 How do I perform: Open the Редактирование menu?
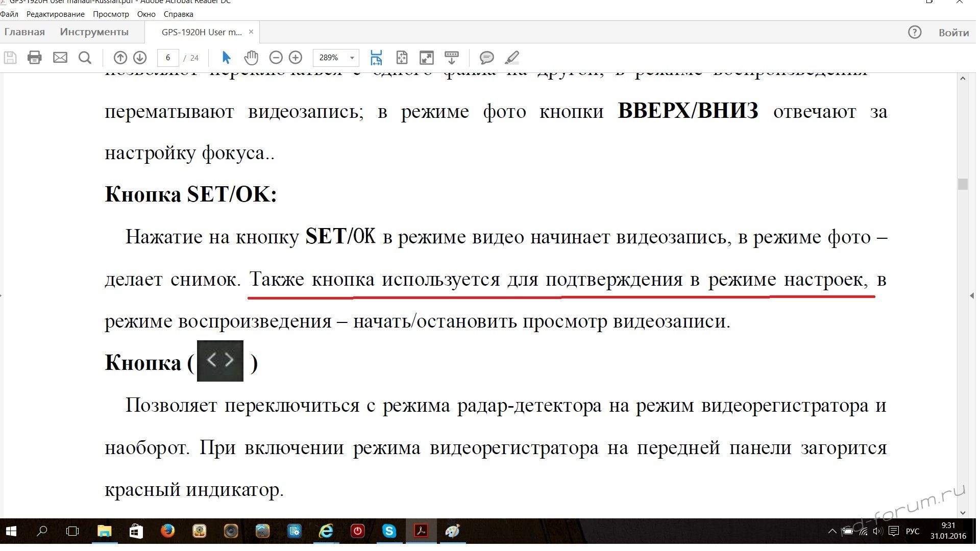(55, 14)
